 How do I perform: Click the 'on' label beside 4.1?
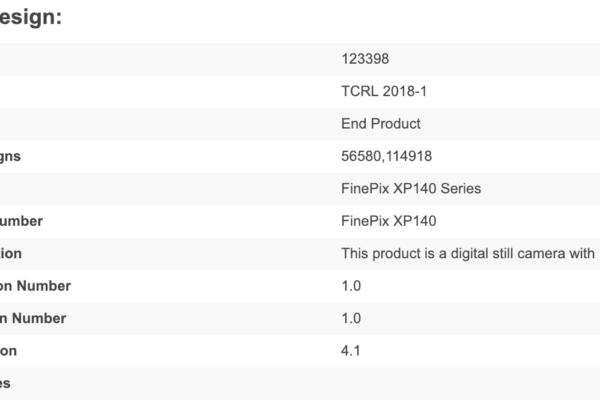click(x=9, y=351)
